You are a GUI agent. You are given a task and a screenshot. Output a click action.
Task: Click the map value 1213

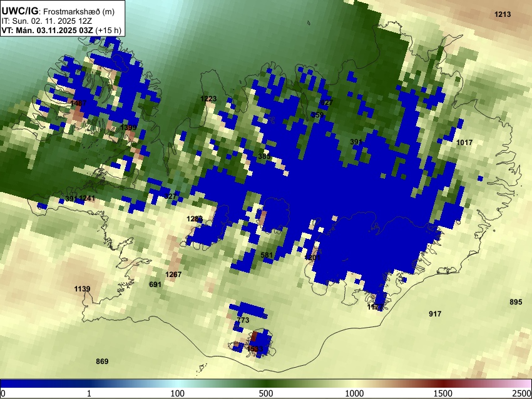(x=503, y=14)
